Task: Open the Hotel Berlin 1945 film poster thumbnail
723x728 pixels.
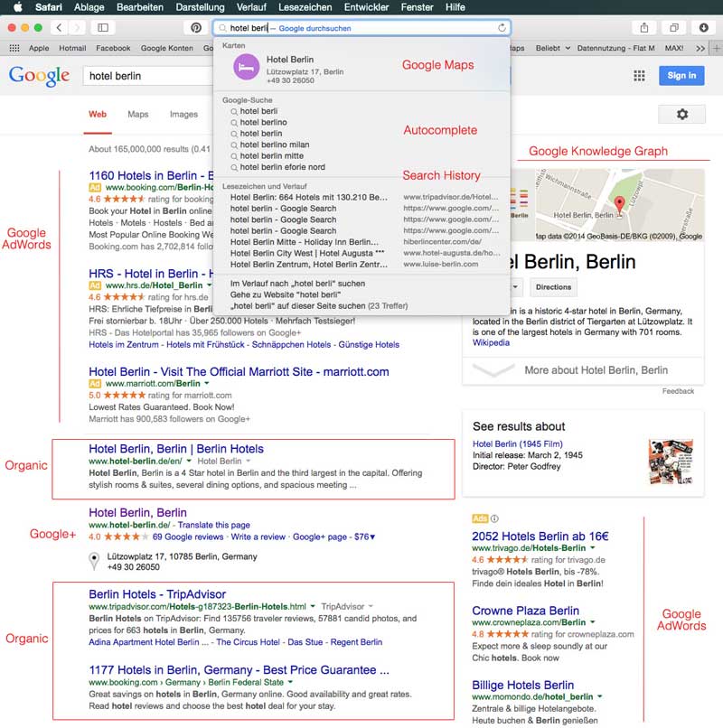Action: [671, 462]
